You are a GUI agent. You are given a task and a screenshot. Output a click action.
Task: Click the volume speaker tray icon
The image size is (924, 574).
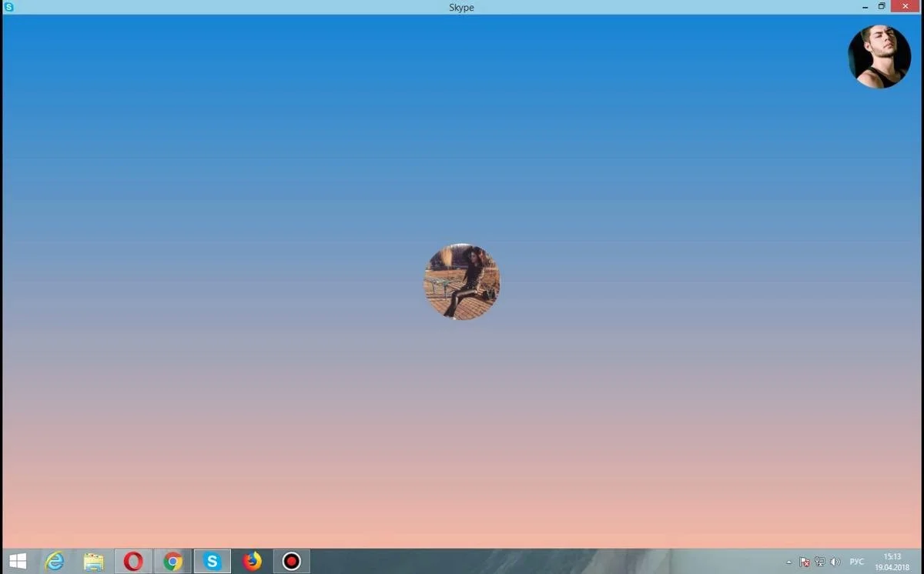[x=835, y=562]
